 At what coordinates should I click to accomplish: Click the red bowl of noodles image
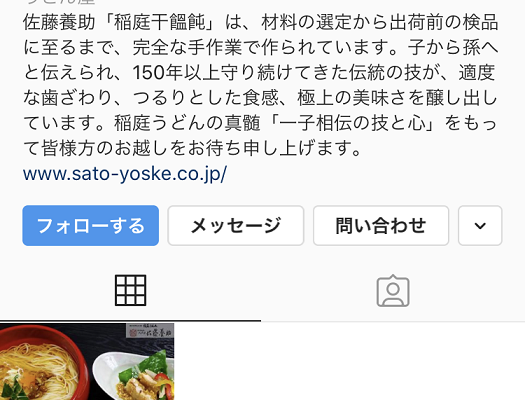[42, 365]
